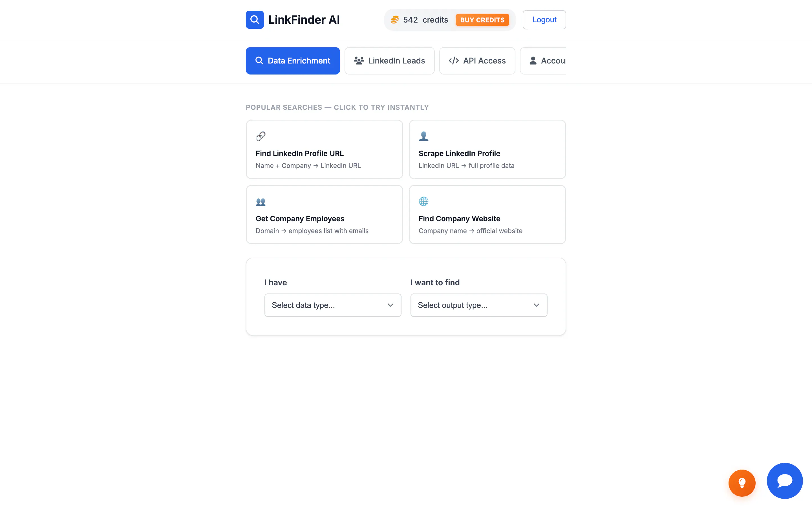812x508 pixels.
Task: Click the LinkFinder AI magnifier logo
Action: (255, 20)
